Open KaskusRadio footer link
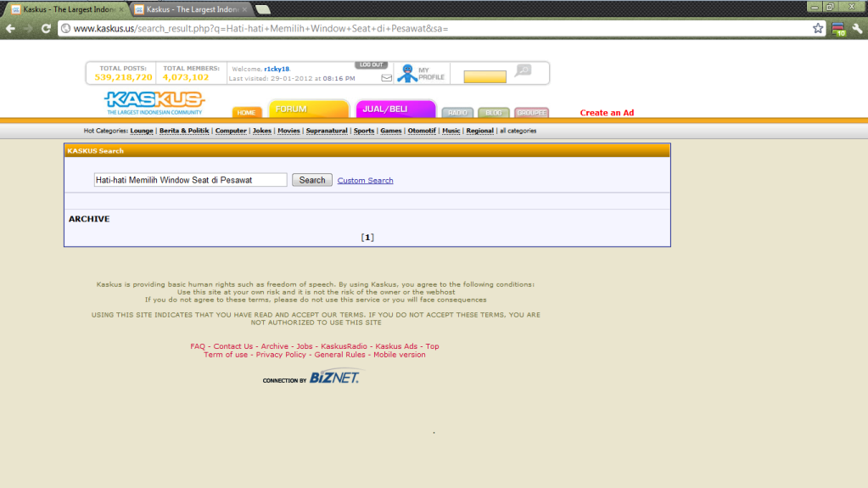 (344, 346)
